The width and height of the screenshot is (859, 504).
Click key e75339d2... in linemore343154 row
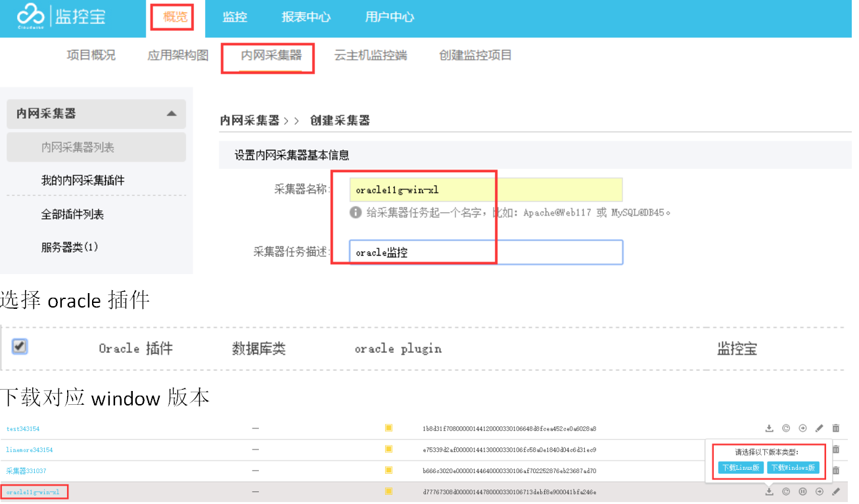coord(509,449)
